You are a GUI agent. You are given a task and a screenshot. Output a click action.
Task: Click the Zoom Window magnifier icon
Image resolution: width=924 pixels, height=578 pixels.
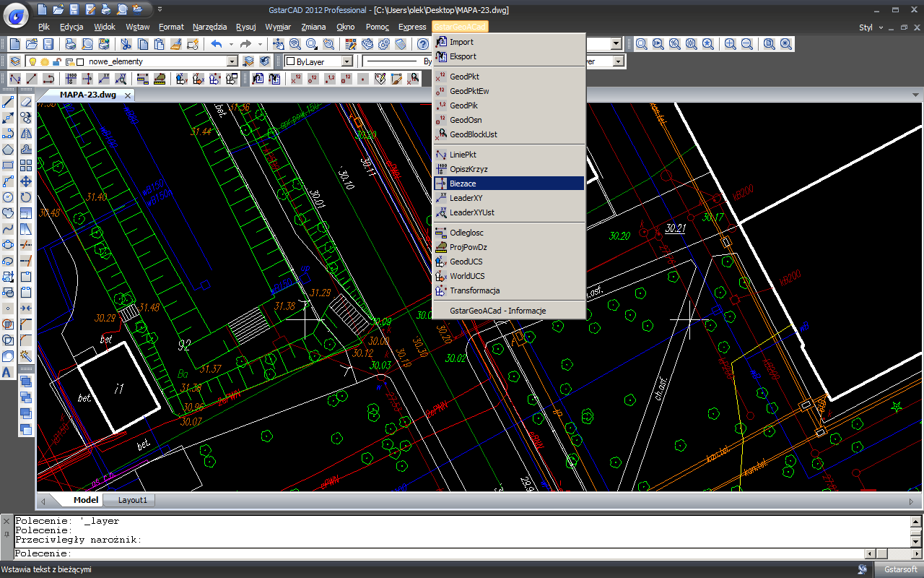642,44
